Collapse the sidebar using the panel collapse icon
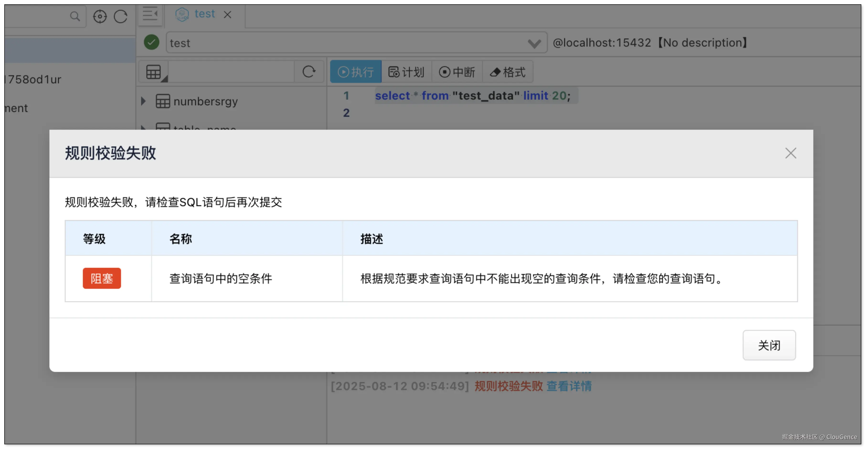868x451 pixels. click(150, 14)
